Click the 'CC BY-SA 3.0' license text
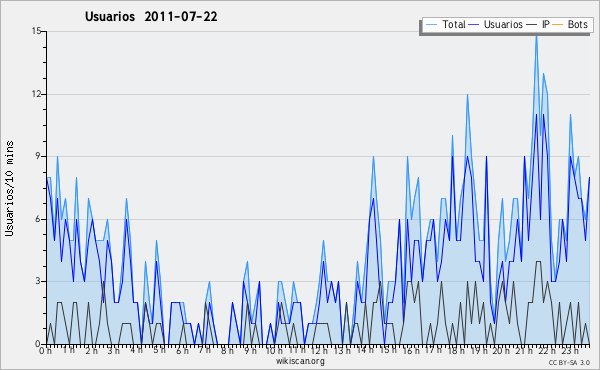This screenshot has width=600, height=370. tap(569, 362)
